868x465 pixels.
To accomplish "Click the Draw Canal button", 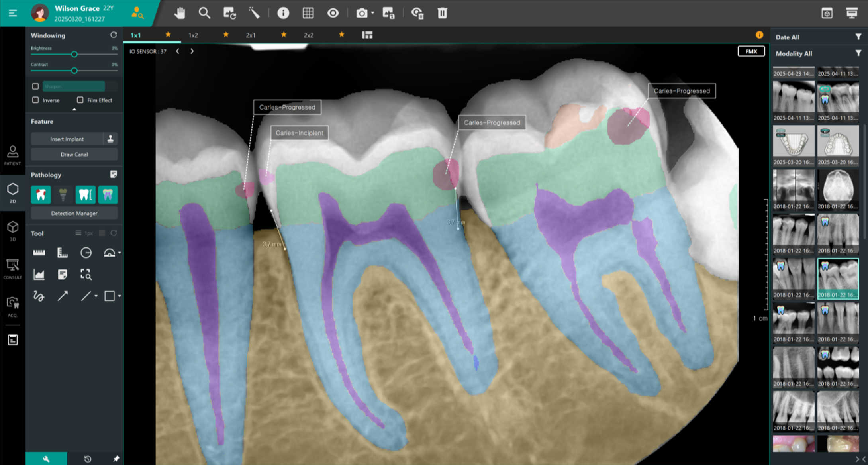I will pos(74,154).
